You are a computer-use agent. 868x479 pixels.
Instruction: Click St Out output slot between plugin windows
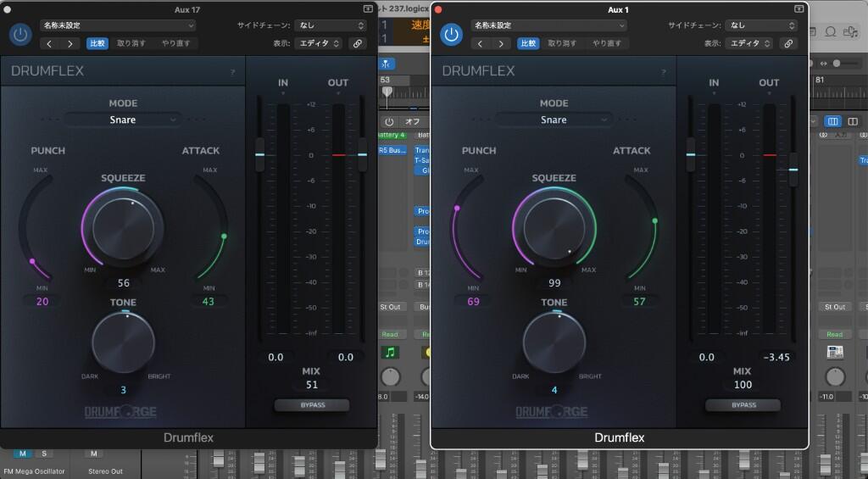pyautogui.click(x=390, y=307)
